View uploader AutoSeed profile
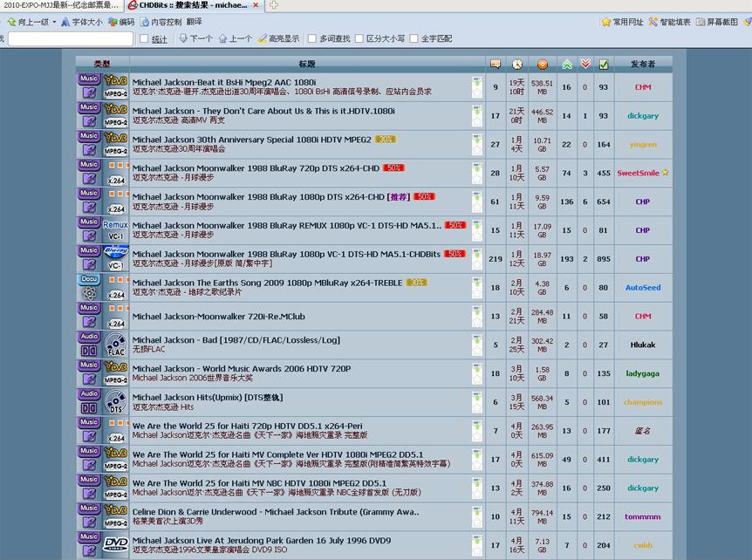Screen dimensions: 752x560 (643, 288)
